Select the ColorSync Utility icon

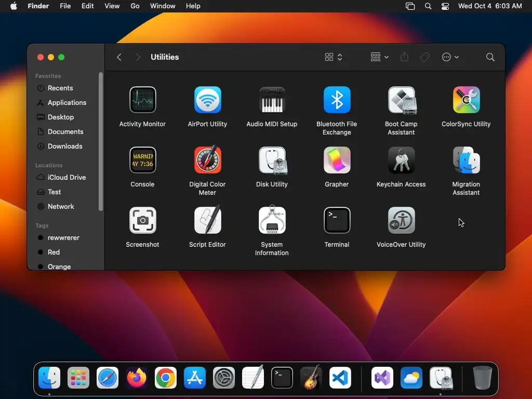[466, 100]
